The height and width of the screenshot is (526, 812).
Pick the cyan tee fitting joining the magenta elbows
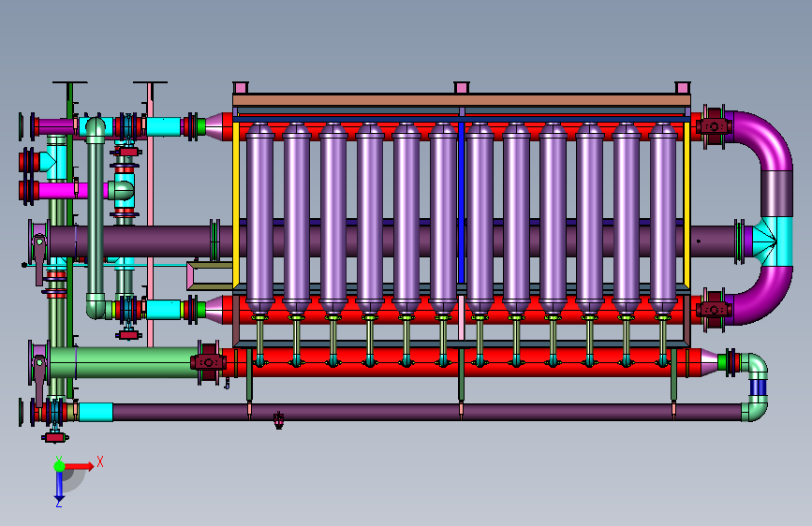(773, 241)
